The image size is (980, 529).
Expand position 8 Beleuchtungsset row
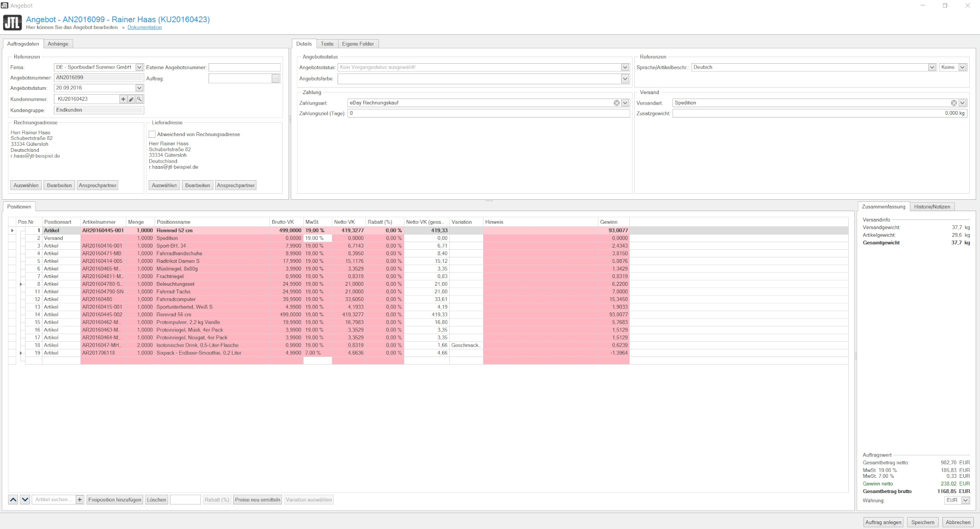[21, 284]
